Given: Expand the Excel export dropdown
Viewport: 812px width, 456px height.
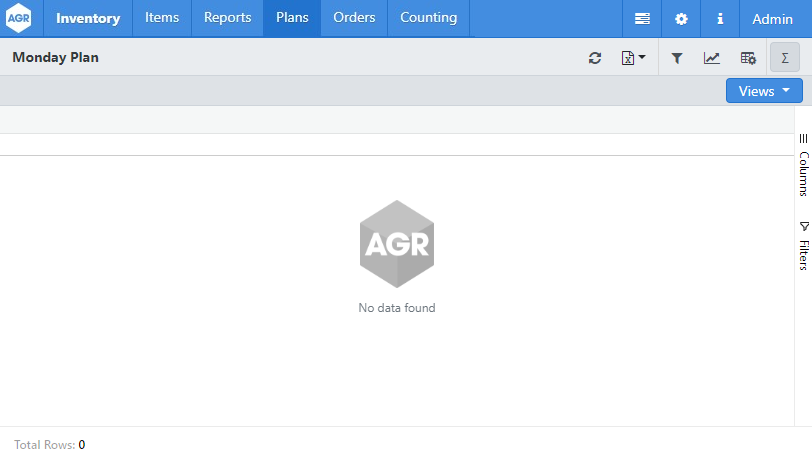Looking at the screenshot, I should (x=634, y=58).
